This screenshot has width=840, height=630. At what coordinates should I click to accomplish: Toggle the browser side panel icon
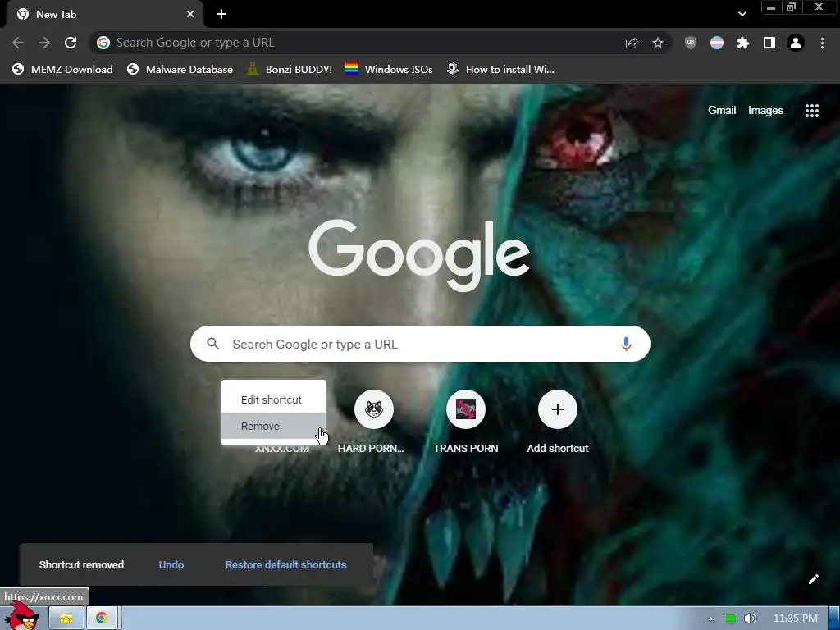(x=769, y=43)
